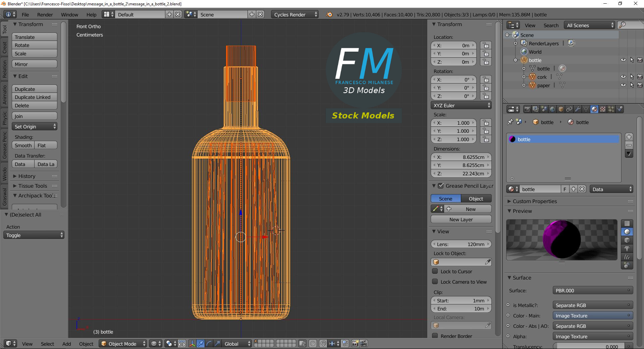This screenshot has height=349, width=644.
Task: Open the Modifiers tab (wrench icon)
Action: 578,109
